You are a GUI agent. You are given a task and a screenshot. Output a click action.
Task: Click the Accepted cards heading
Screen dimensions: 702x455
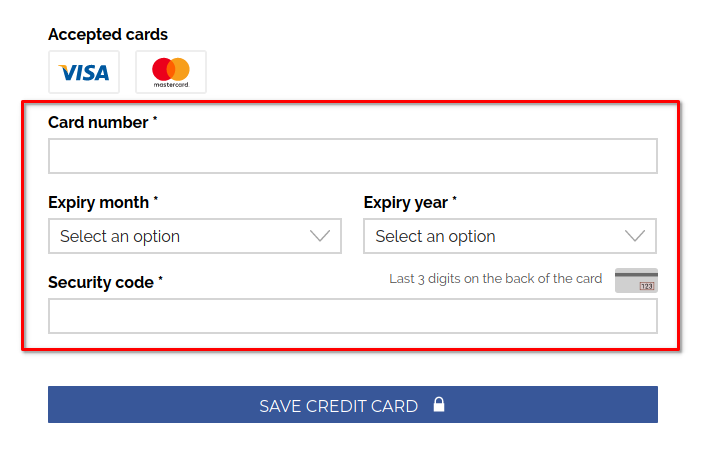tap(108, 35)
